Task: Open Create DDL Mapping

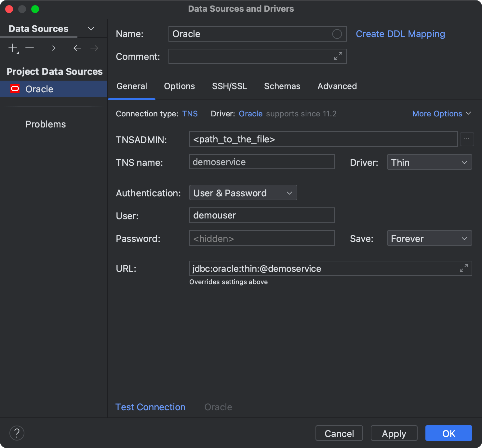Action: click(400, 33)
